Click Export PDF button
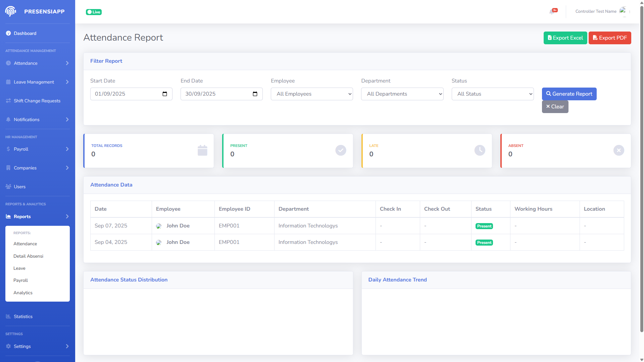The image size is (644, 362). tap(610, 38)
